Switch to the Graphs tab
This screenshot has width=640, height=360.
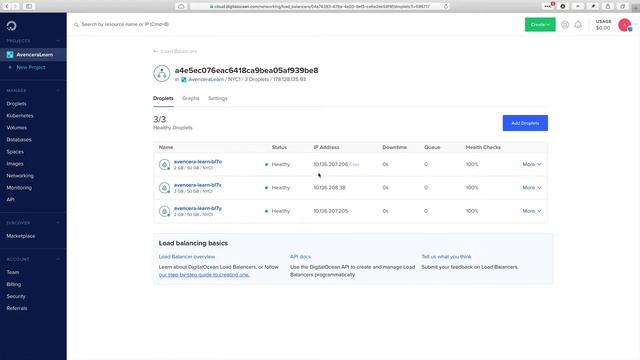pos(191,98)
